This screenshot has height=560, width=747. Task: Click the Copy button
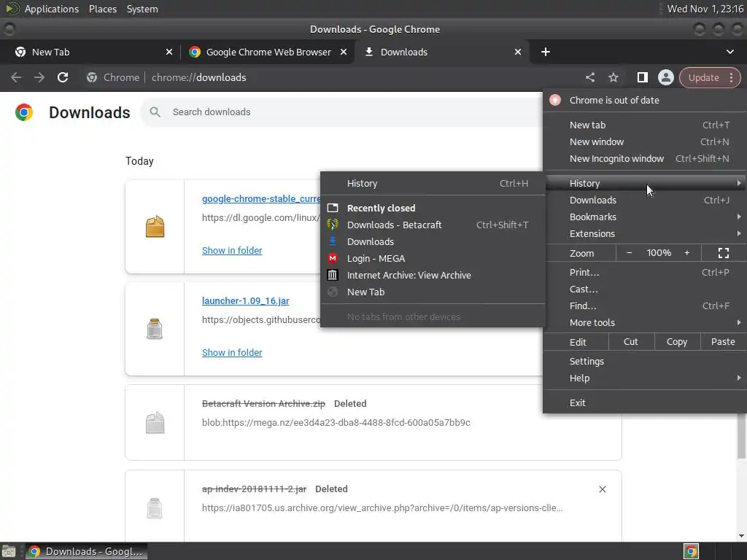[x=676, y=342]
